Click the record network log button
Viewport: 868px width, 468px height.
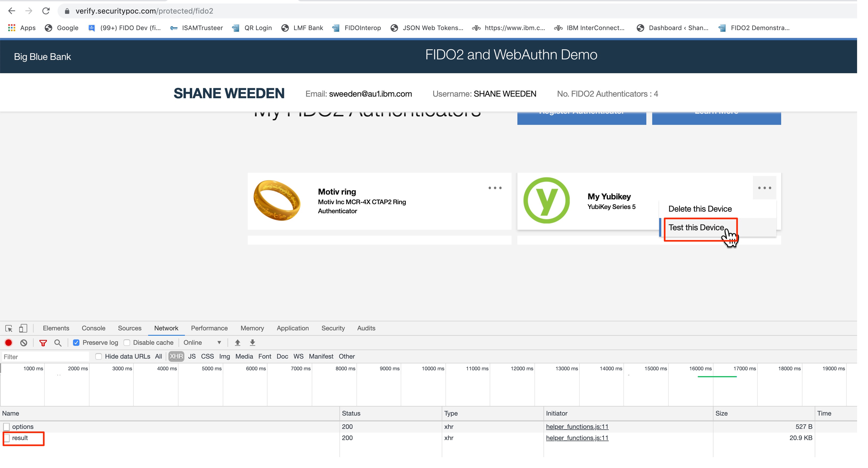point(9,342)
